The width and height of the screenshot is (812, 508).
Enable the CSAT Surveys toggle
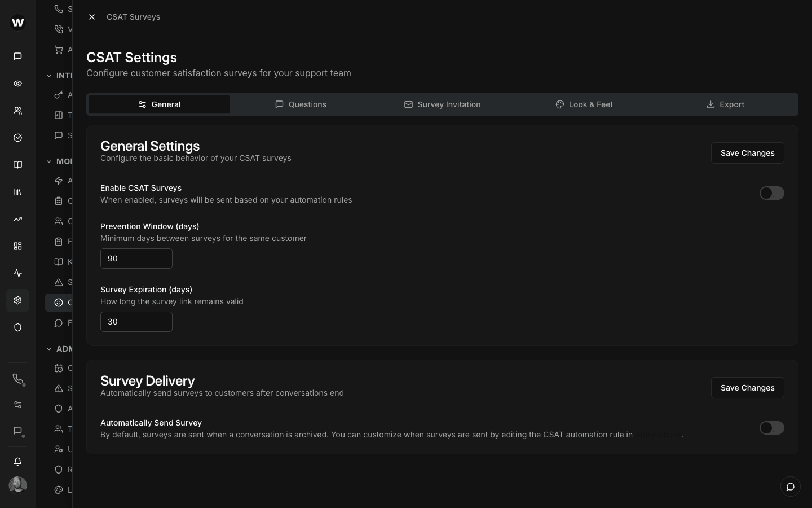click(x=771, y=193)
